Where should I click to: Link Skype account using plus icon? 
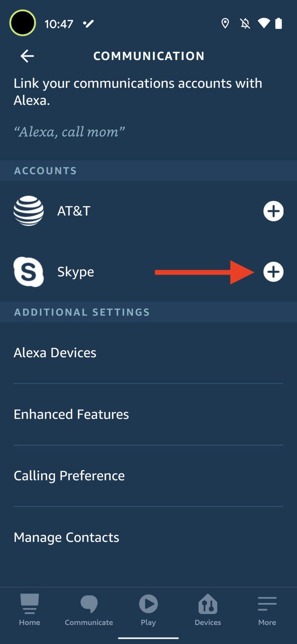[x=273, y=272]
